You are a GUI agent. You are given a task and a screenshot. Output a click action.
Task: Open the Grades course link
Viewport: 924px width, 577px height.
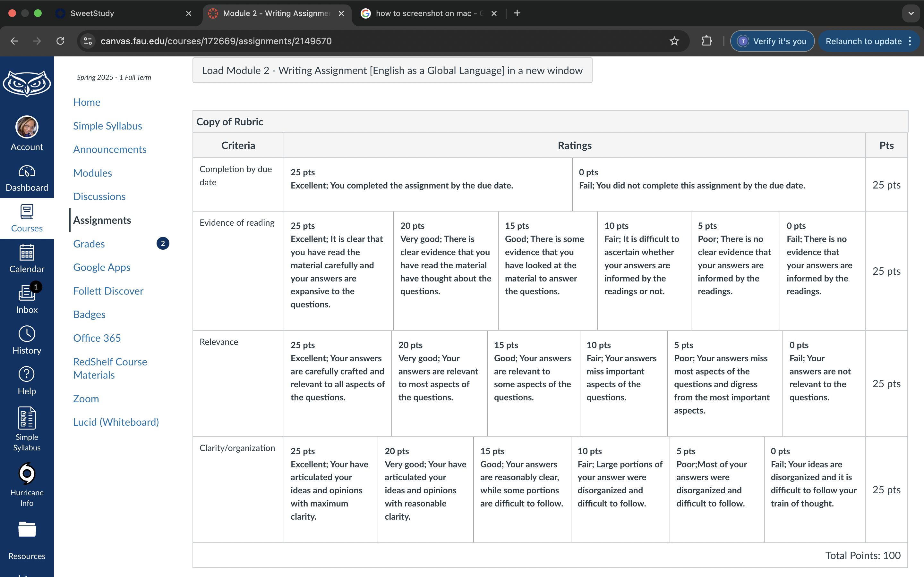click(x=89, y=244)
